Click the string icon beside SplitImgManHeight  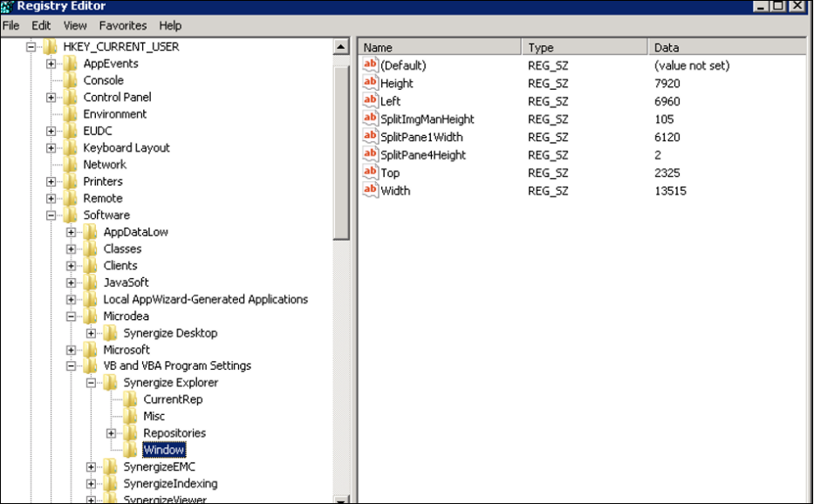pyautogui.click(x=370, y=119)
